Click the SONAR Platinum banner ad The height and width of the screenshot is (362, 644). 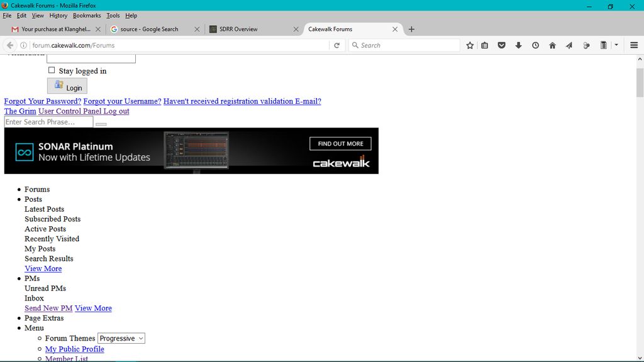click(191, 151)
